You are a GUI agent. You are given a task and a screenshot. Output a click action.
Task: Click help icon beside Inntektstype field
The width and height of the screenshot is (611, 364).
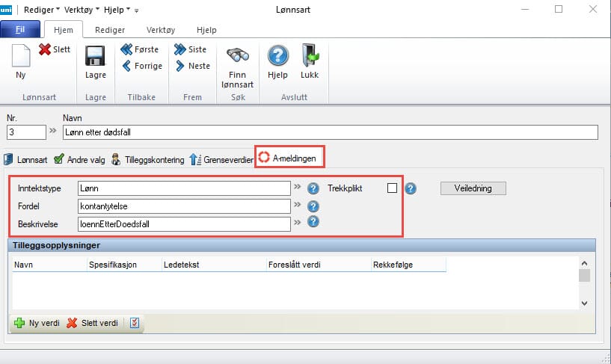[313, 188]
